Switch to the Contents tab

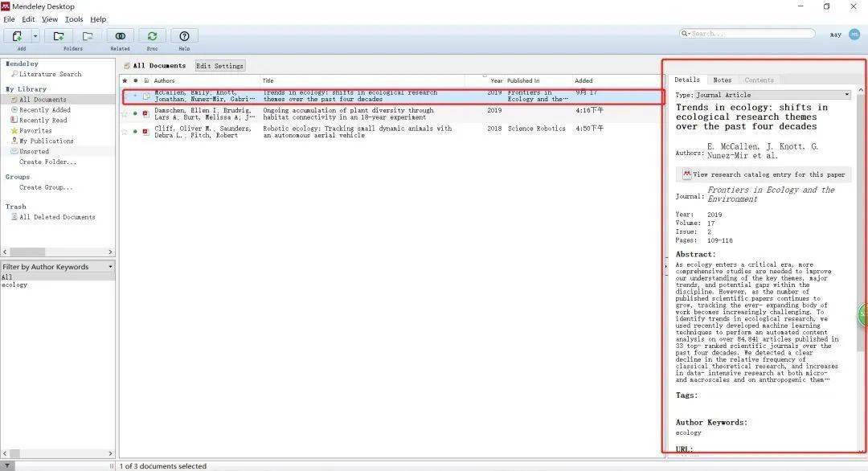(759, 80)
